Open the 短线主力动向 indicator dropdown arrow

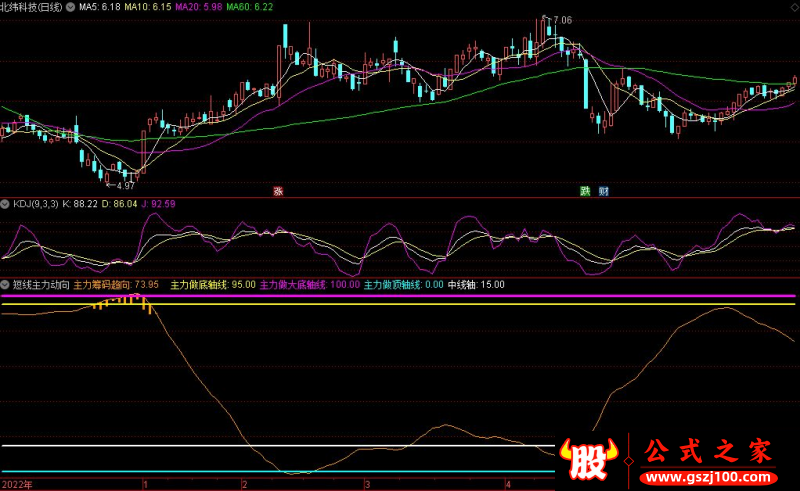coord(5,284)
